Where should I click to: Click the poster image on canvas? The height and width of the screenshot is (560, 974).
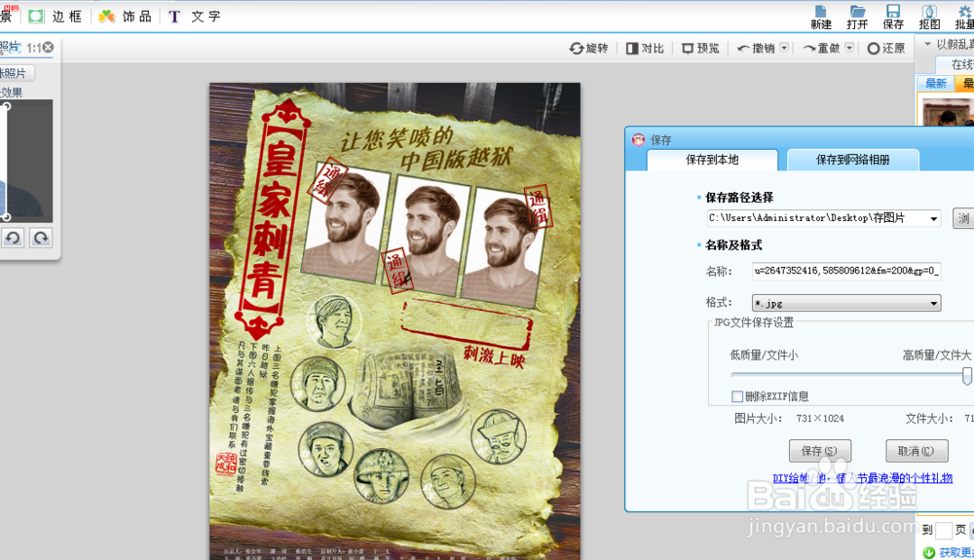coord(394,321)
